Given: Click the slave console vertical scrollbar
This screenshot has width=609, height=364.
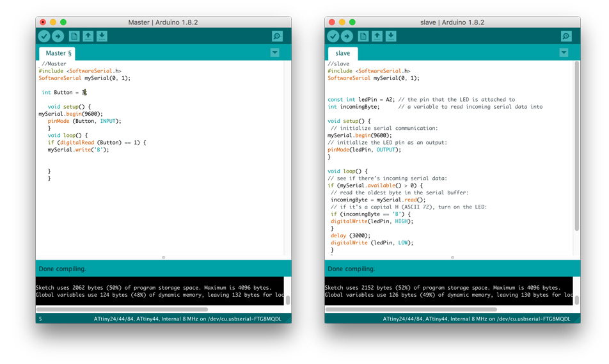Looking at the screenshot, I should click(x=577, y=300).
